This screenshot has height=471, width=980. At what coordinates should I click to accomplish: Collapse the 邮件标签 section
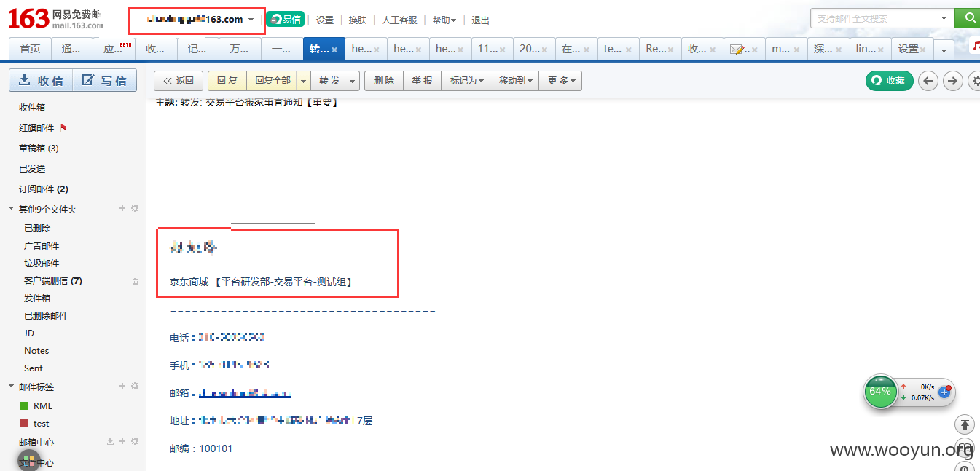pos(11,387)
